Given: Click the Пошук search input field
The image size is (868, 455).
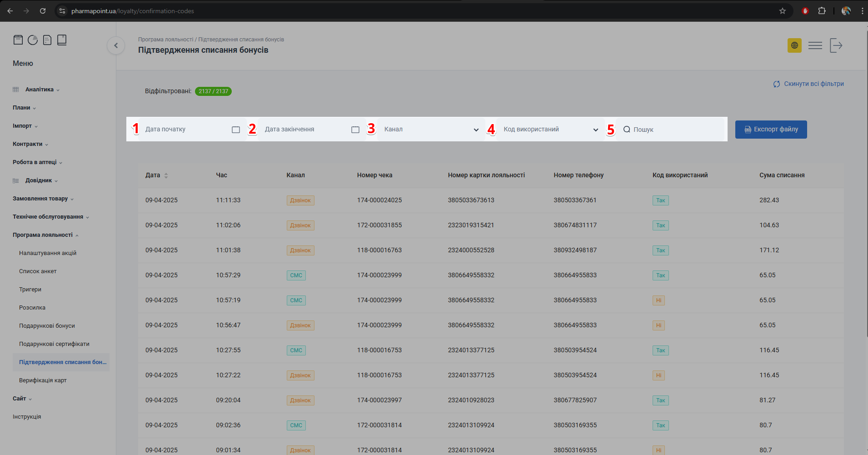Looking at the screenshot, I should pyautogui.click(x=673, y=130).
